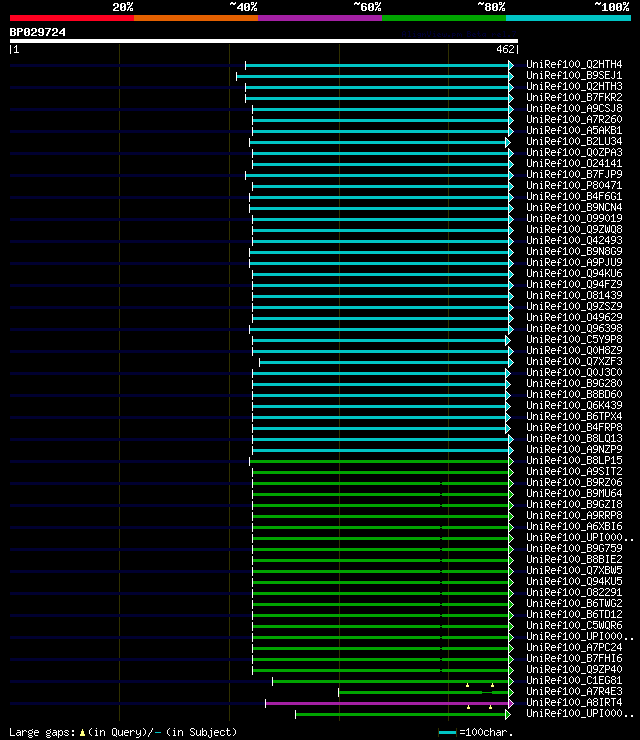Select label UniRef100_B6TWG2
Image resolution: width=640 pixels, height=740 pixels.
coord(574,603)
